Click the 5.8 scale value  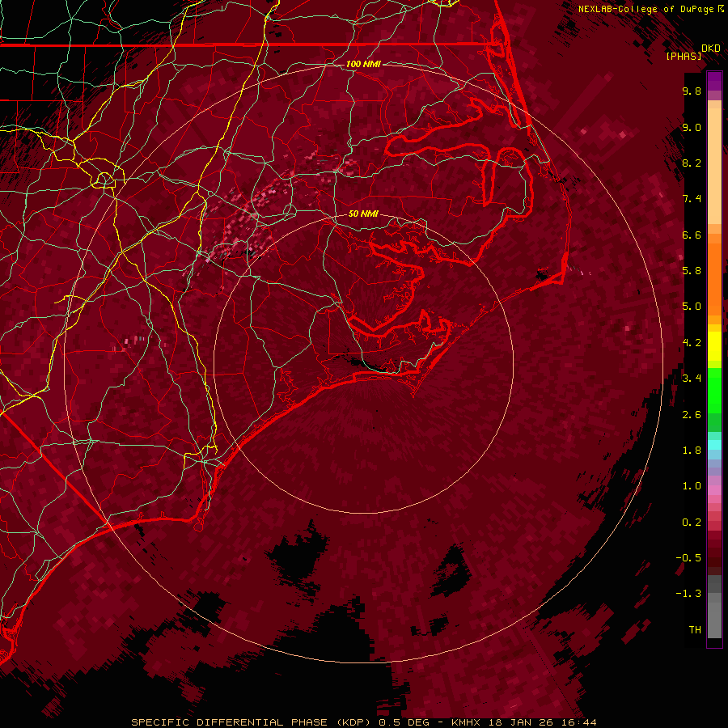click(692, 271)
